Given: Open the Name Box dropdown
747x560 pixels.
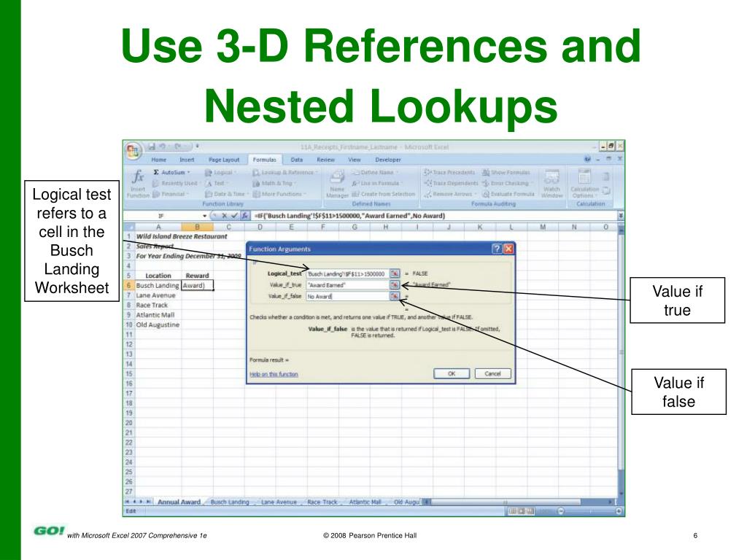Looking at the screenshot, I should [x=205, y=216].
